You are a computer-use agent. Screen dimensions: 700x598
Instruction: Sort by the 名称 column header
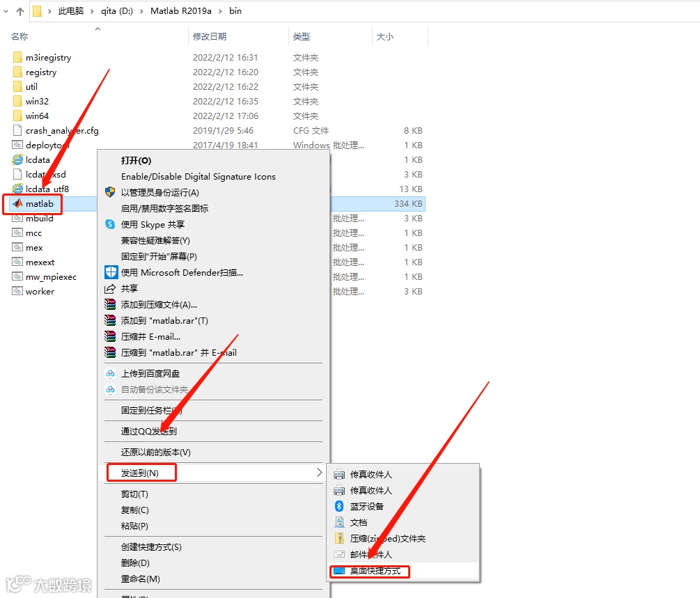click(20, 37)
